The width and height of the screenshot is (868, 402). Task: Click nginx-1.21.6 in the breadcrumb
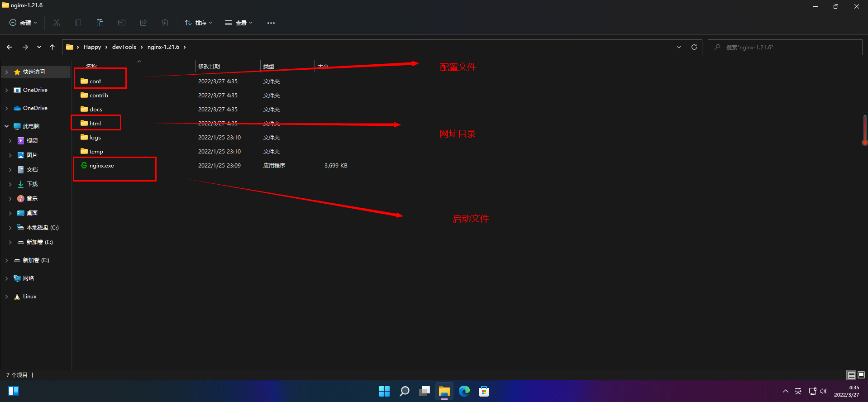163,47
